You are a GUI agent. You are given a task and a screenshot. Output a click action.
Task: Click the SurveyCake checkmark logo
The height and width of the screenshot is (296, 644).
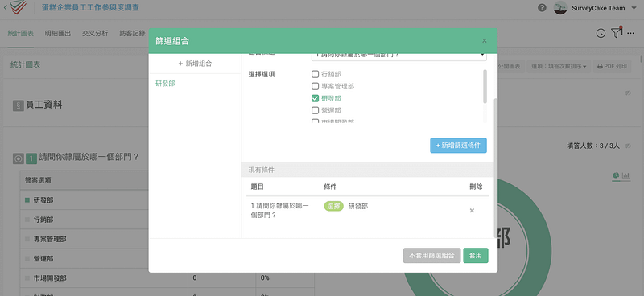tap(19, 6)
